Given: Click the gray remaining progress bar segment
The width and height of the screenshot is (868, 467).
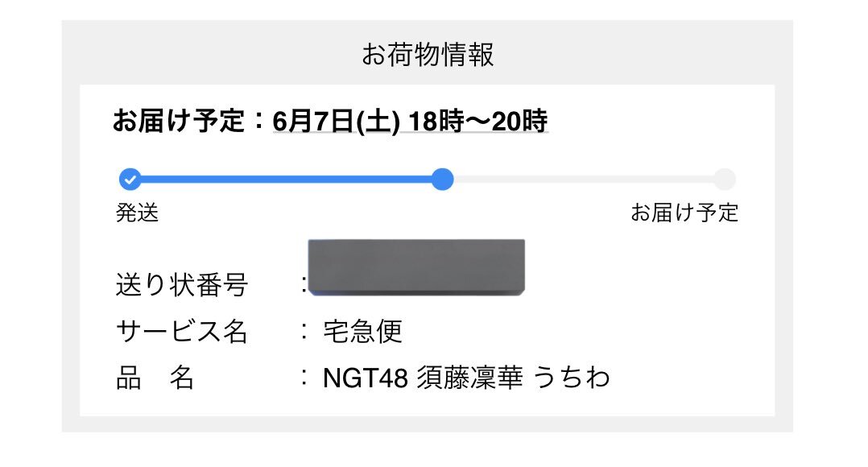Looking at the screenshot, I should [584, 180].
